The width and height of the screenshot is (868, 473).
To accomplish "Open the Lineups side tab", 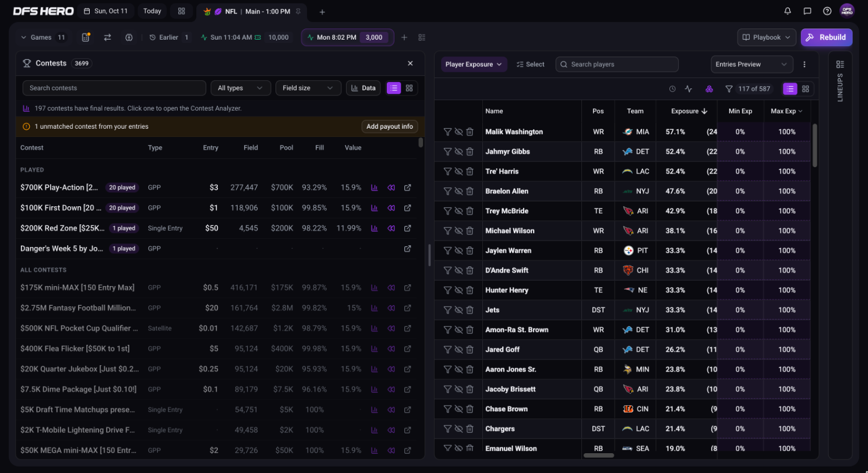I will [840, 82].
